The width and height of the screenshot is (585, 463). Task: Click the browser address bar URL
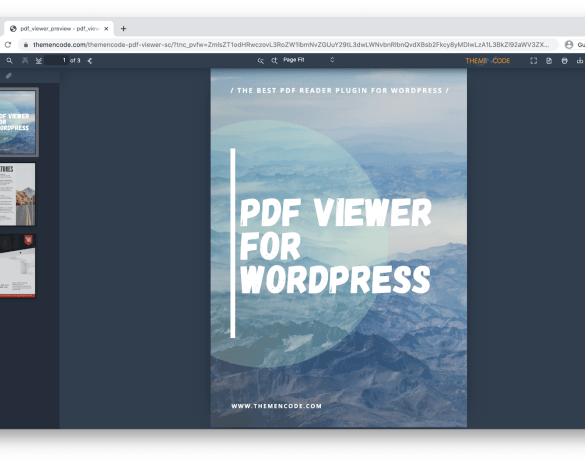291,45
